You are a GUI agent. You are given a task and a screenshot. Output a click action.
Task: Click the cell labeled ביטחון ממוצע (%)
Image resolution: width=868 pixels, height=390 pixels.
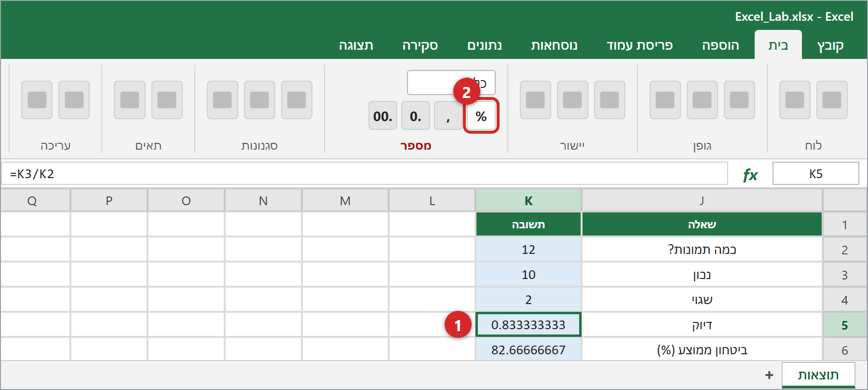pyautogui.click(x=702, y=349)
